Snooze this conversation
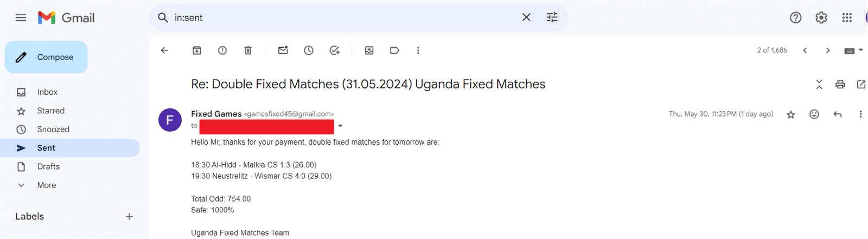The image size is (868, 239). (309, 50)
